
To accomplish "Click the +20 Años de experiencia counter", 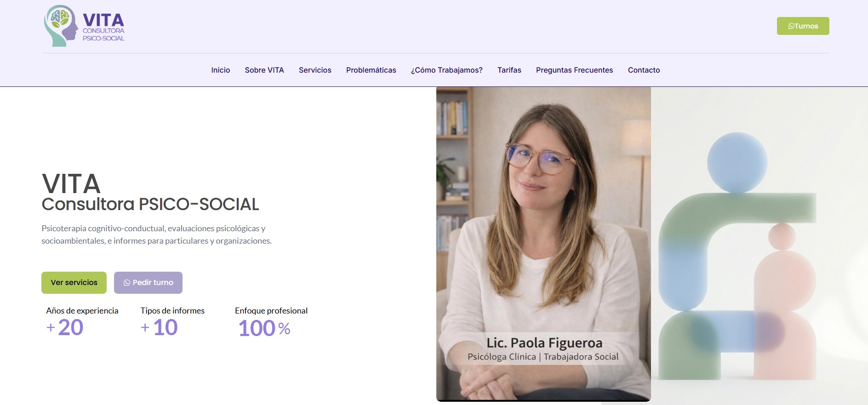I will tap(70, 327).
